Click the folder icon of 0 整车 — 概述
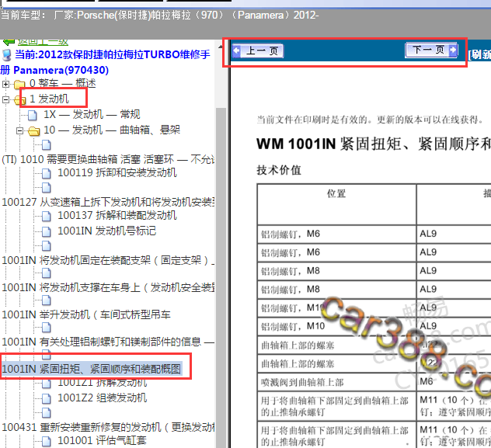This screenshot has width=491, height=448. coord(19,84)
